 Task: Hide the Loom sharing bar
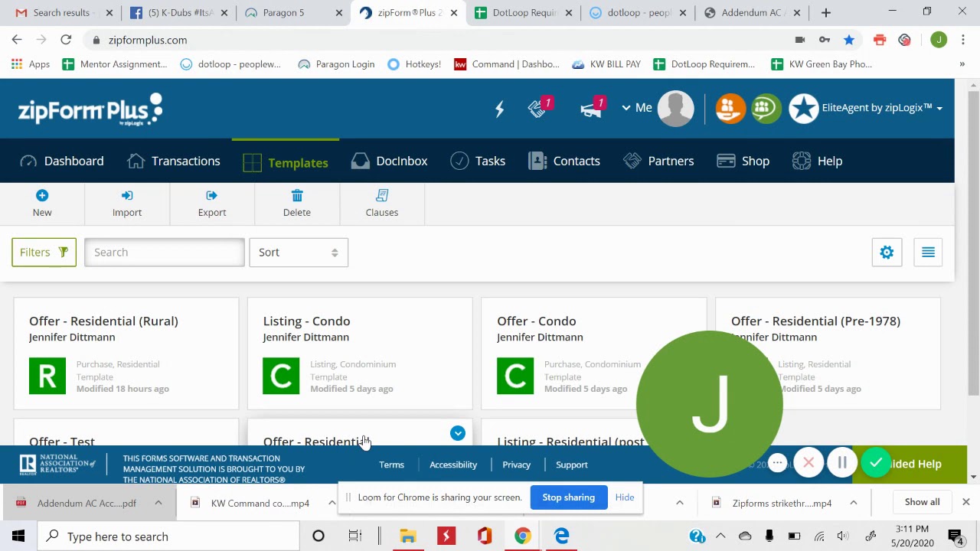pyautogui.click(x=625, y=497)
